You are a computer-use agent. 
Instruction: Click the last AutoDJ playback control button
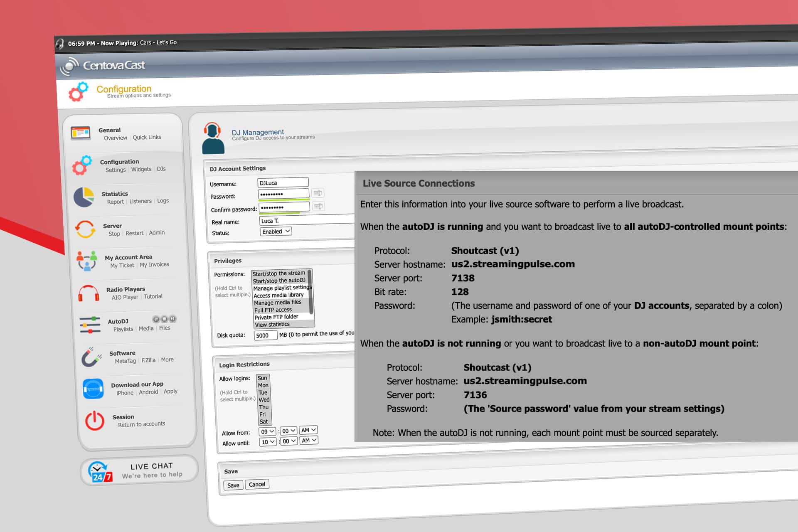pyautogui.click(x=173, y=319)
